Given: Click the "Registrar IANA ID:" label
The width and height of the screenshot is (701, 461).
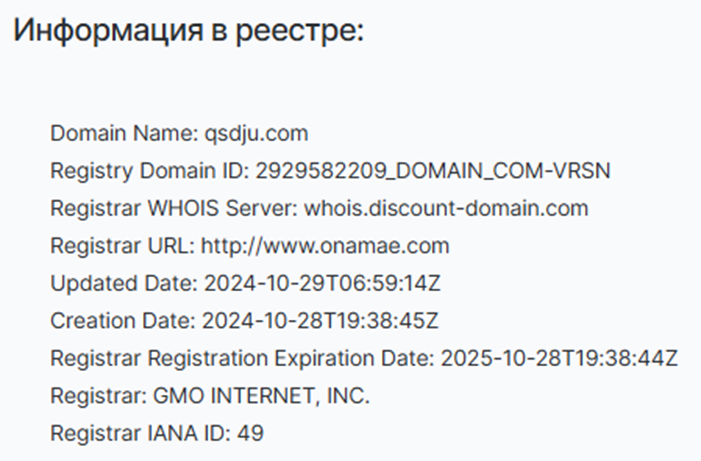Looking at the screenshot, I should pos(141,434).
